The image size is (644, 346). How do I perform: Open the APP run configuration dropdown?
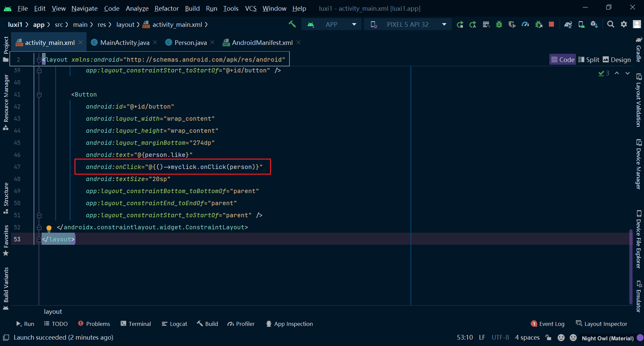click(x=331, y=24)
